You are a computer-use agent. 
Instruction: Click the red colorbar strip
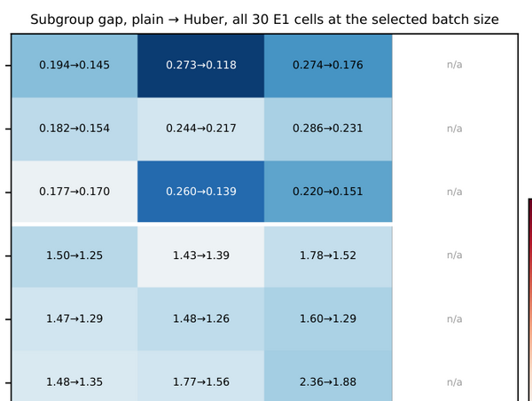click(x=530, y=300)
